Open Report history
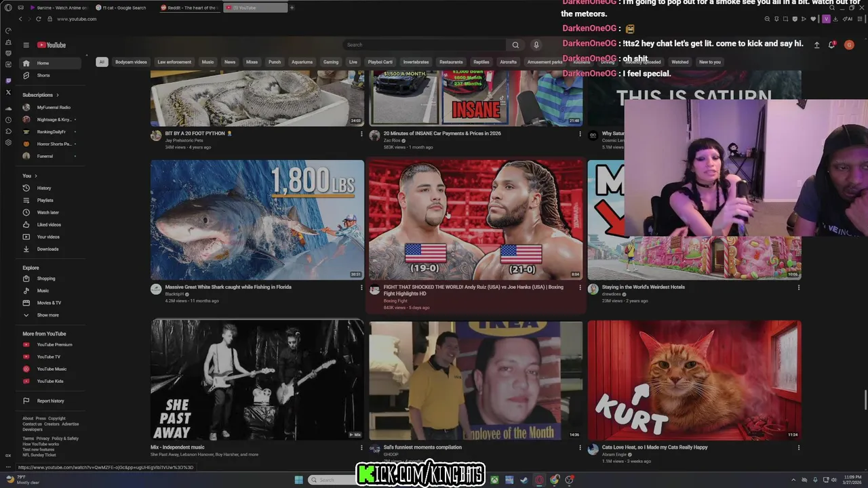Viewport: 868px width, 488px height. 50,401
